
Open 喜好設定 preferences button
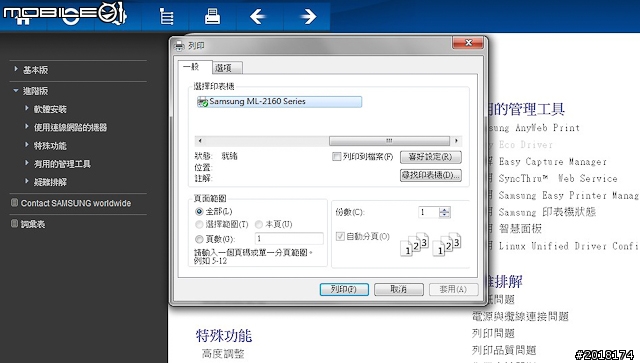tap(431, 157)
